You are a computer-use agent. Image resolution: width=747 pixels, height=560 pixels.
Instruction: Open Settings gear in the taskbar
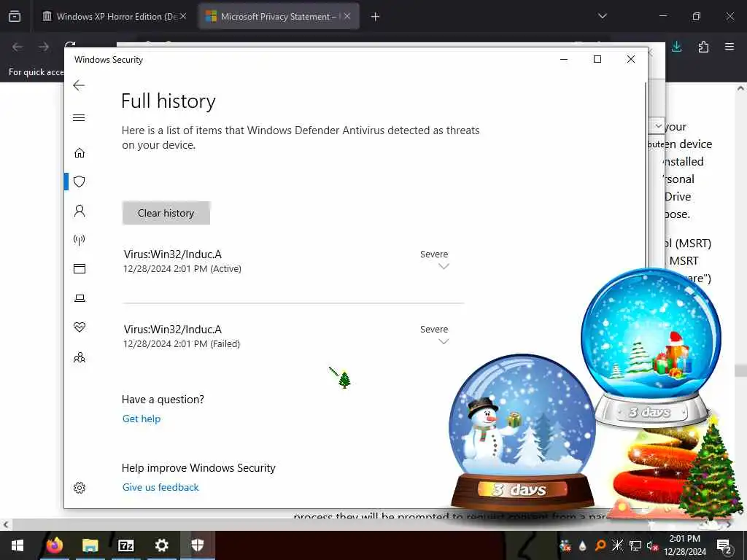coord(161,545)
